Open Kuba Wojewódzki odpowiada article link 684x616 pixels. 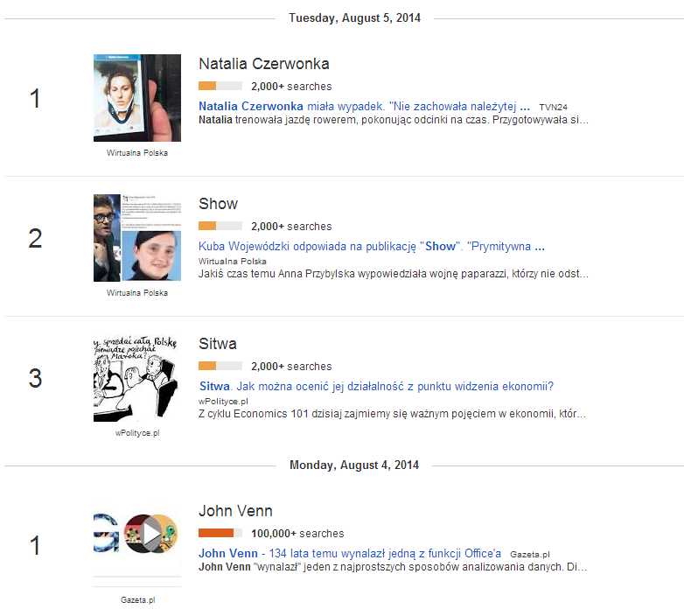(x=371, y=246)
